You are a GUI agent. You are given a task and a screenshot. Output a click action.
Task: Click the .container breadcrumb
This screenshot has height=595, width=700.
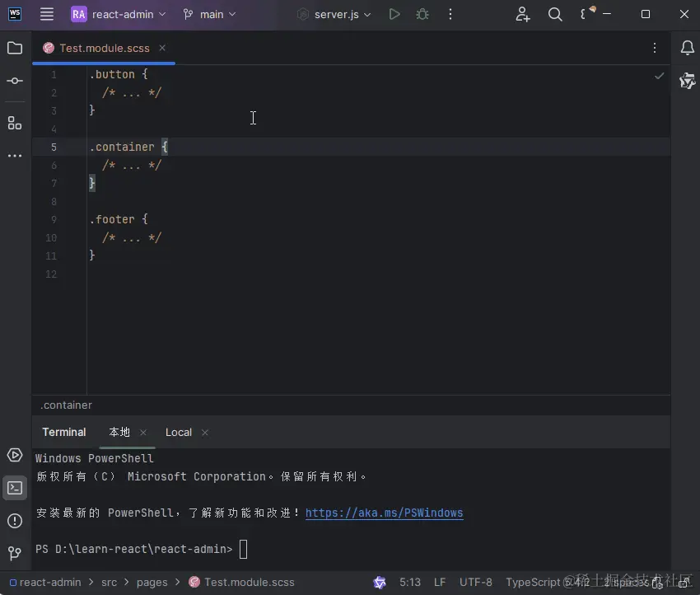[66, 405]
